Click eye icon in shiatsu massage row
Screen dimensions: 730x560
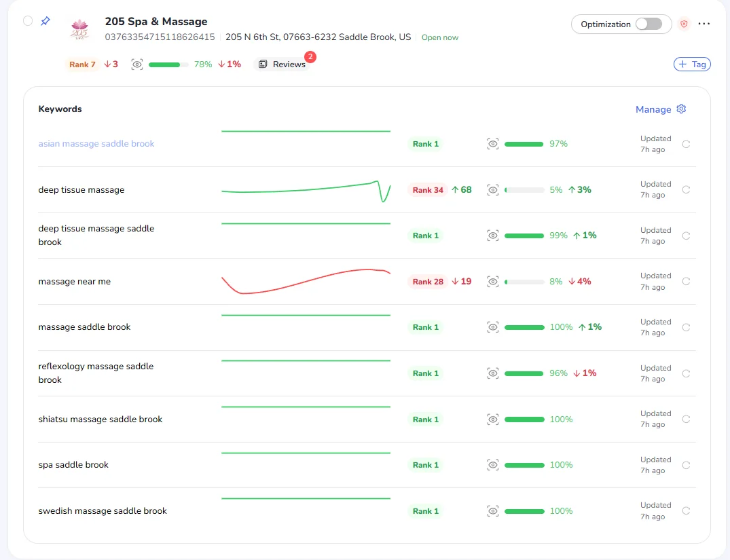492,419
